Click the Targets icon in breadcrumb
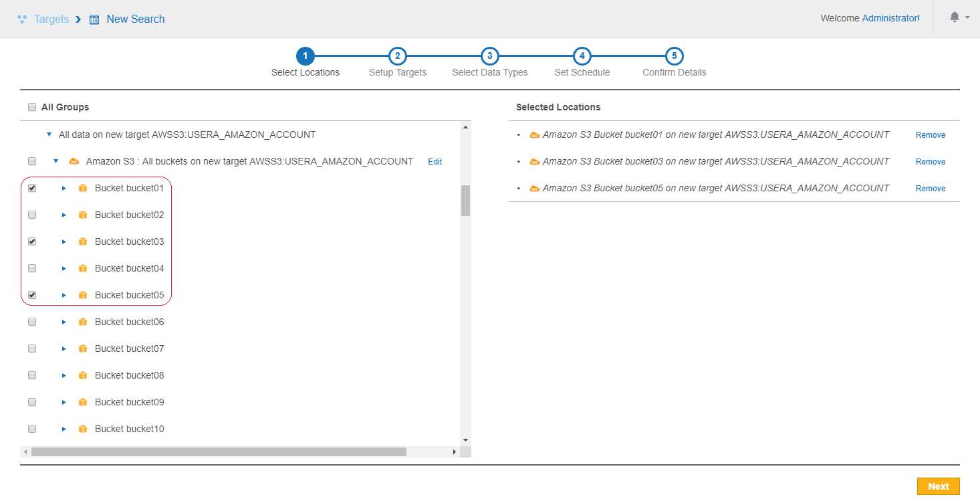 coord(22,19)
